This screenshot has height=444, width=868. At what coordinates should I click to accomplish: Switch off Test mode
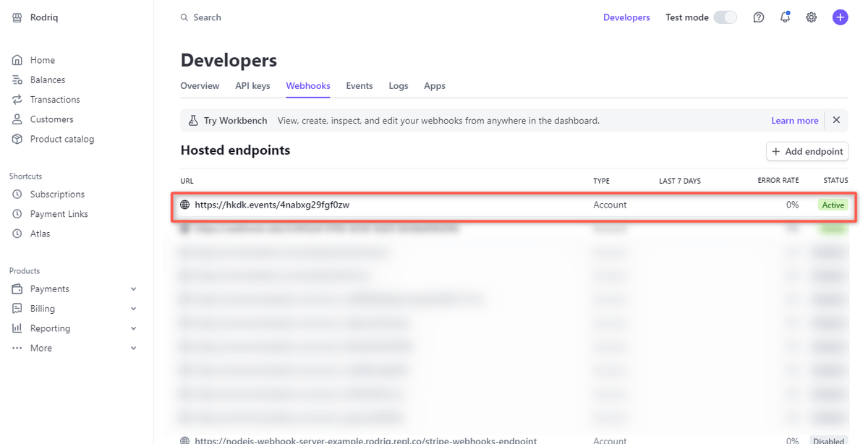click(x=725, y=17)
